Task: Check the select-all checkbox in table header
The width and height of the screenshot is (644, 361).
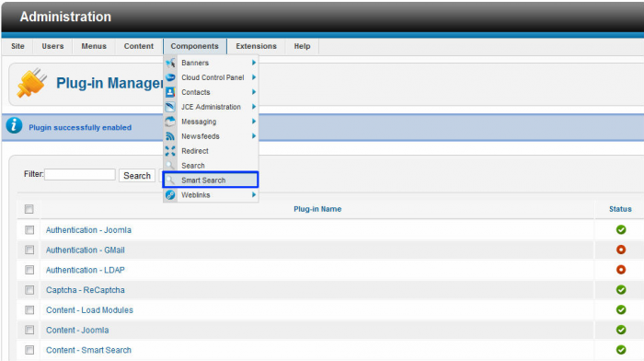Action: click(29, 209)
